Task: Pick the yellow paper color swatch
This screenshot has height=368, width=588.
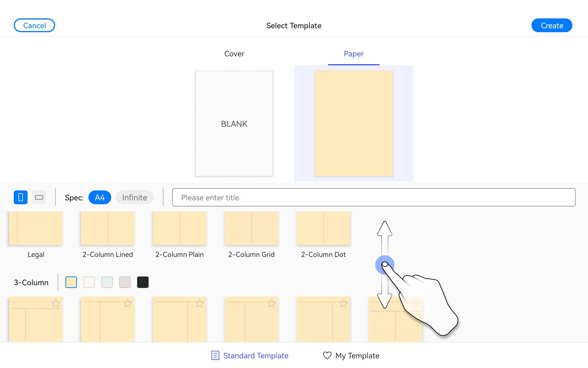Action: point(71,282)
